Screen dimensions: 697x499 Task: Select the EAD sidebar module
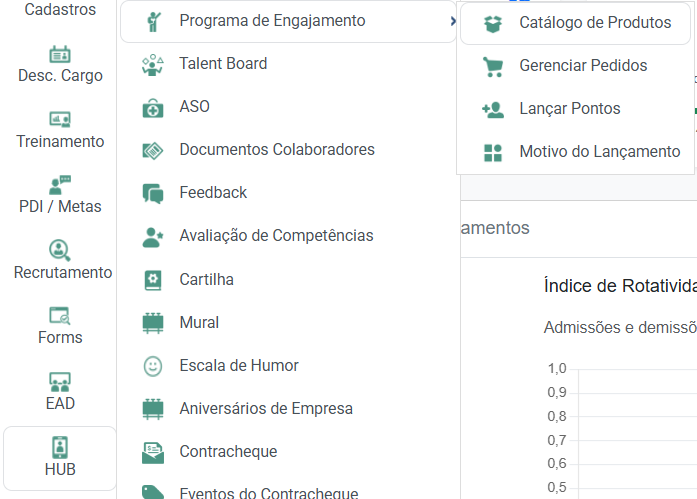[x=60, y=391]
